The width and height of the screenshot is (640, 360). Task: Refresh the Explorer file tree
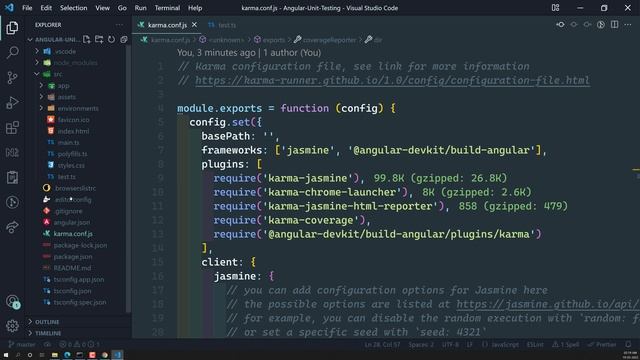[111, 39]
